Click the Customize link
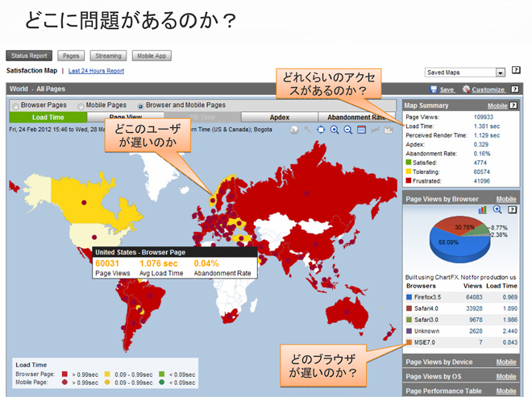The image size is (532, 397). pos(488,89)
